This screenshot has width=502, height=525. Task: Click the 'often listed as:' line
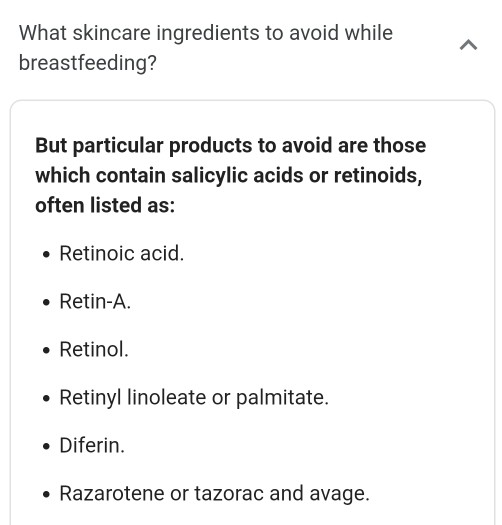point(105,205)
